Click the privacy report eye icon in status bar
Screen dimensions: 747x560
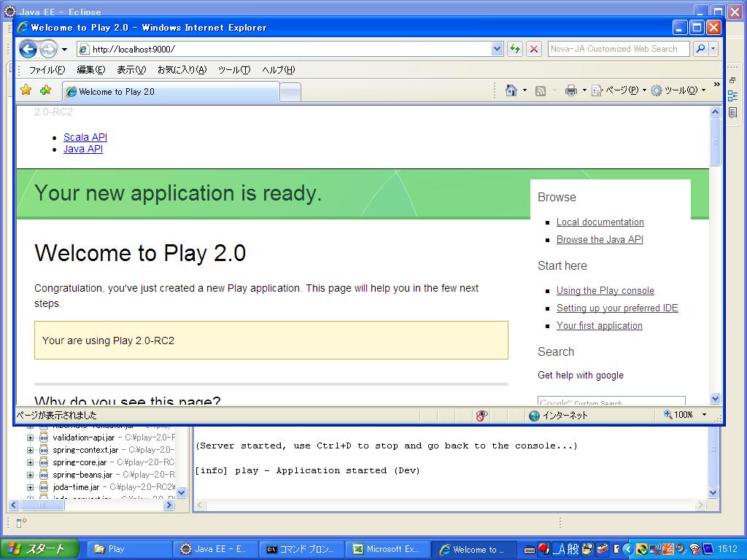[x=481, y=415]
